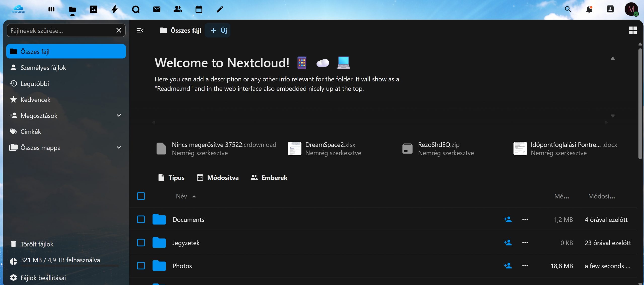Image resolution: width=644 pixels, height=285 pixels.
Task: Expand the Megosztások section chevron
Action: pyautogui.click(x=119, y=116)
